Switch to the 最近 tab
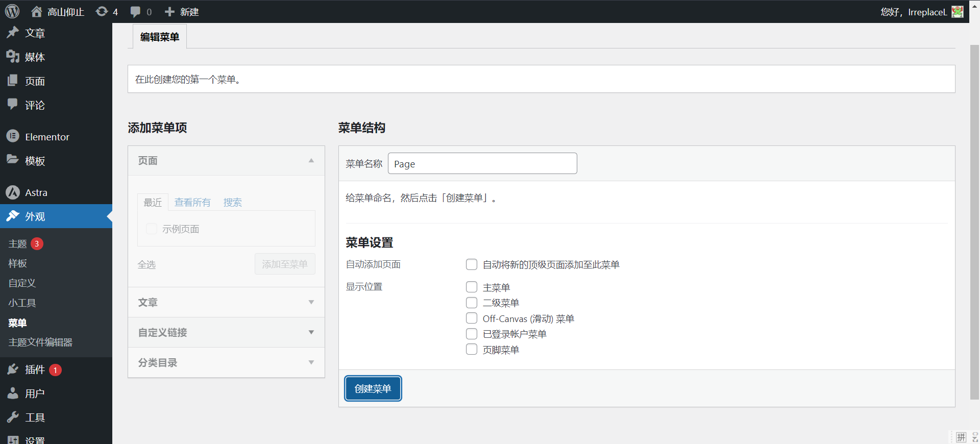Image resolution: width=980 pixels, height=444 pixels. point(153,202)
